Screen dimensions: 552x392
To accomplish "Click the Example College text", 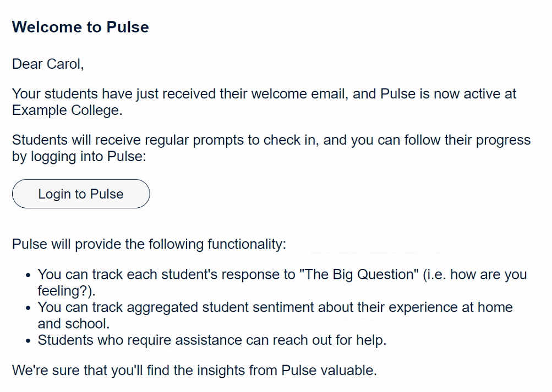I will [x=66, y=111].
